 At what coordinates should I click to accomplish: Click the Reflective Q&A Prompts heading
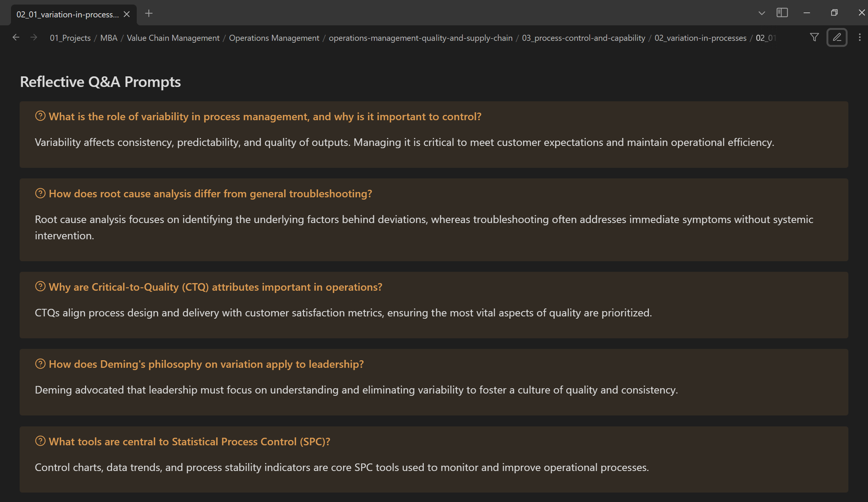coord(100,82)
